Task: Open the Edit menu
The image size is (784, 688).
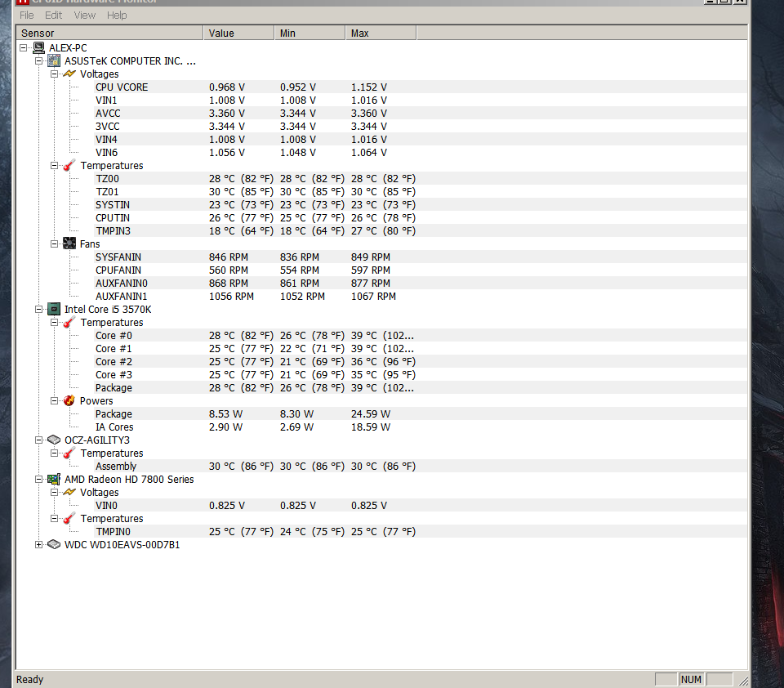Action: [x=54, y=16]
